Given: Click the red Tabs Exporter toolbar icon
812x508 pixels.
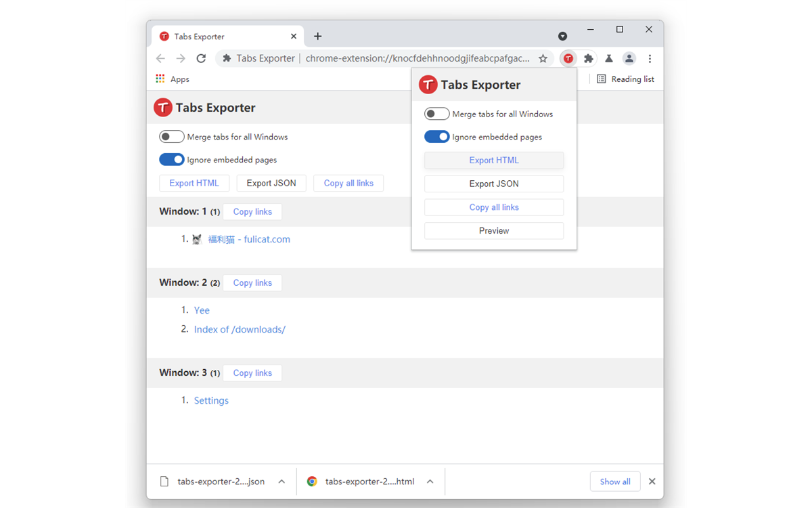Looking at the screenshot, I should point(568,59).
